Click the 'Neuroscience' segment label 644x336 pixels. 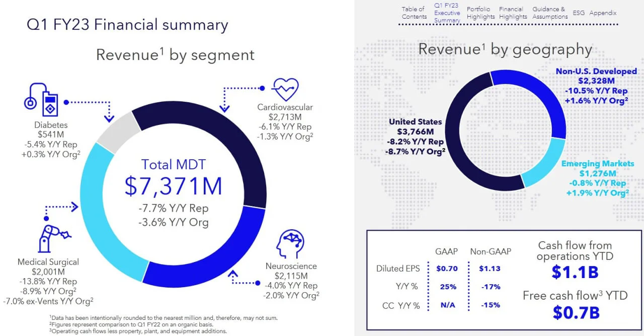point(291,266)
